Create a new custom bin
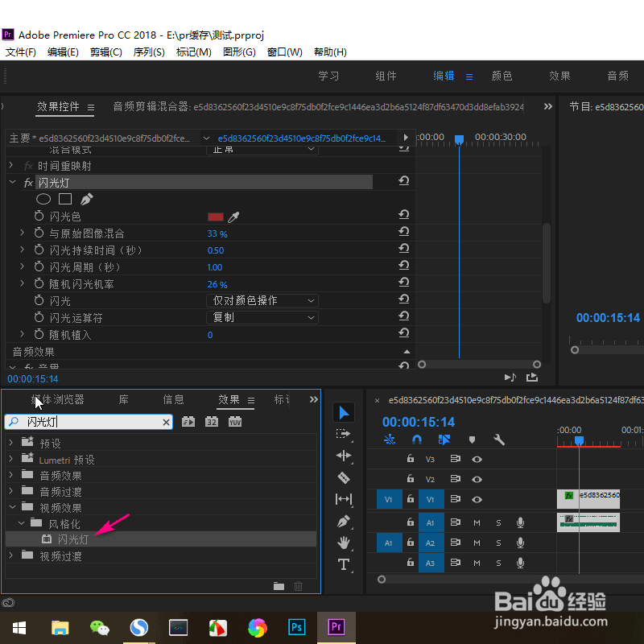644x644 pixels. coord(279,586)
